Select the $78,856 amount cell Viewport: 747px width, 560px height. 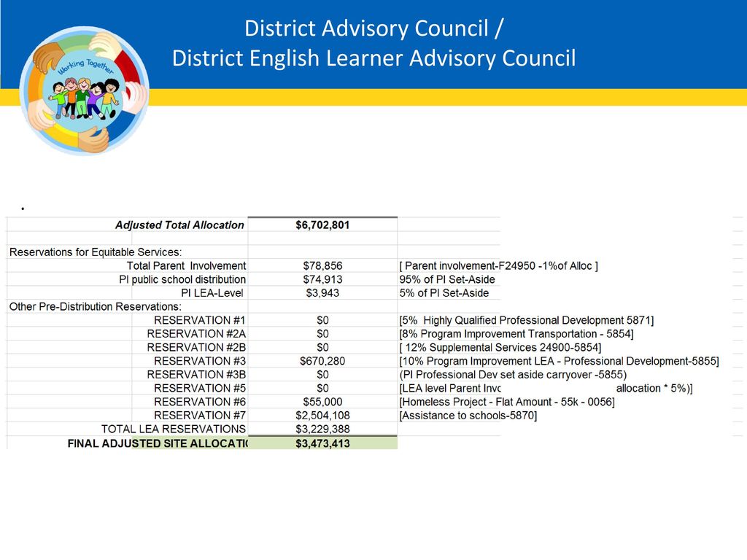(x=322, y=265)
